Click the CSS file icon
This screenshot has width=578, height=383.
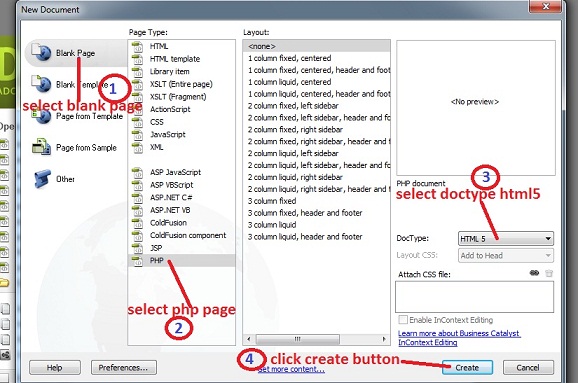coord(137,122)
